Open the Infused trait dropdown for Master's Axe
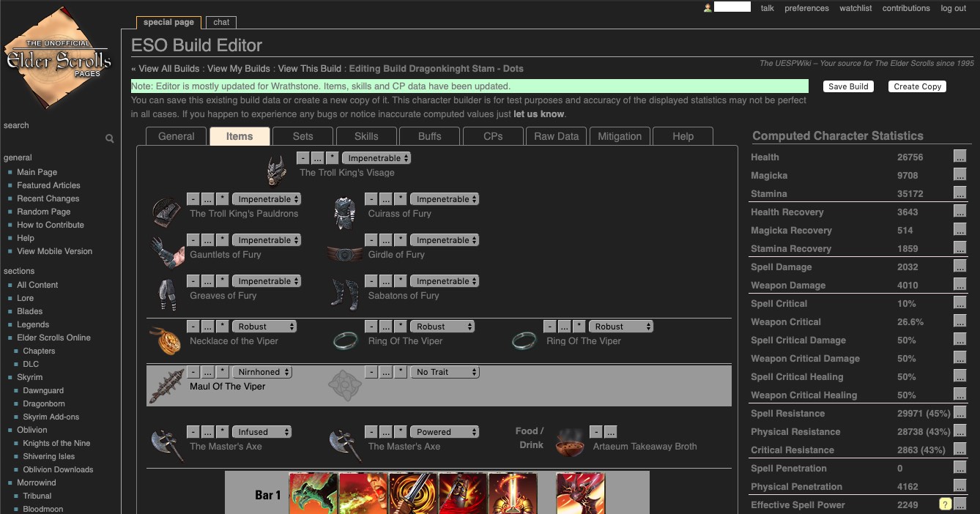 click(x=262, y=432)
